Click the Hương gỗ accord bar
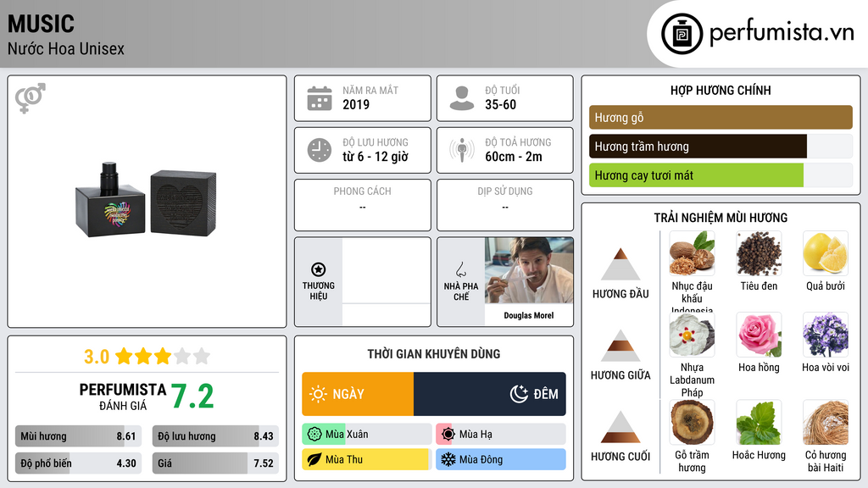Screen dimensions: 868x488 coord(721,117)
